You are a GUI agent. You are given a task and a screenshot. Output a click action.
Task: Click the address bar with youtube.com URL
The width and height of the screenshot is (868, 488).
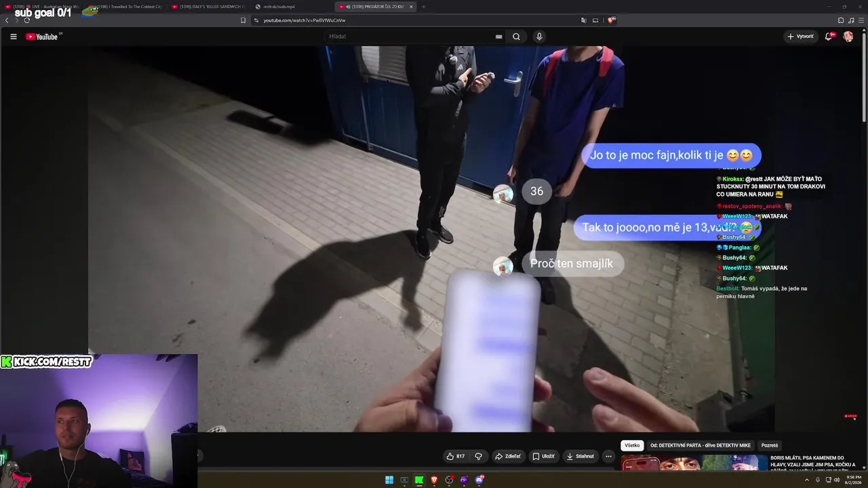coord(414,20)
